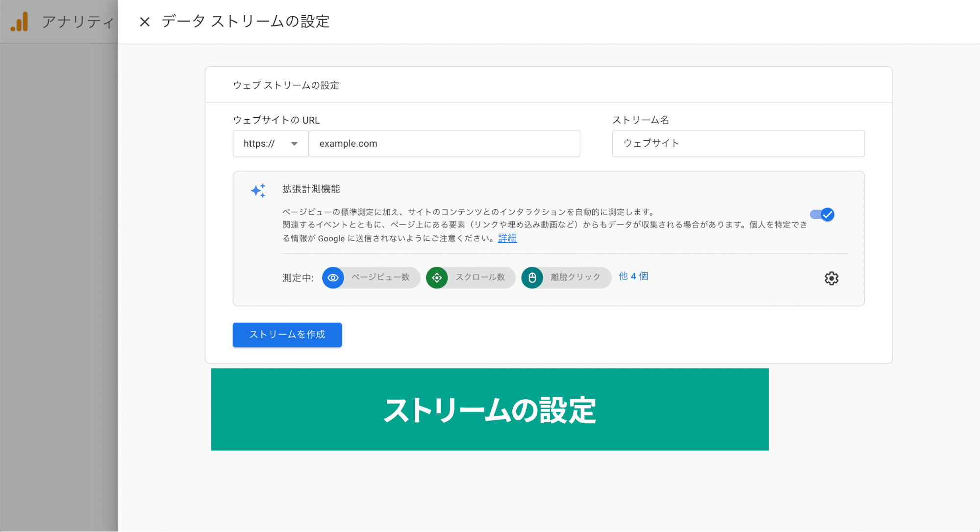Click the スクロール数 chip label

(x=480, y=278)
